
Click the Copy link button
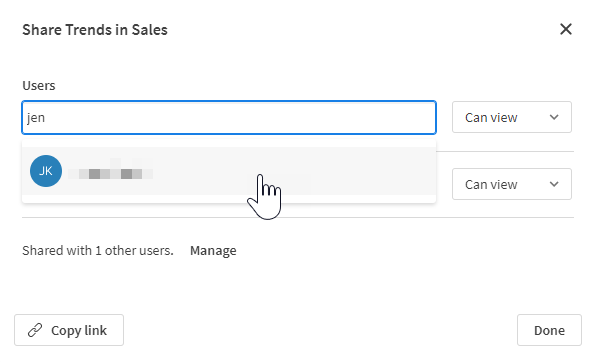(x=69, y=330)
